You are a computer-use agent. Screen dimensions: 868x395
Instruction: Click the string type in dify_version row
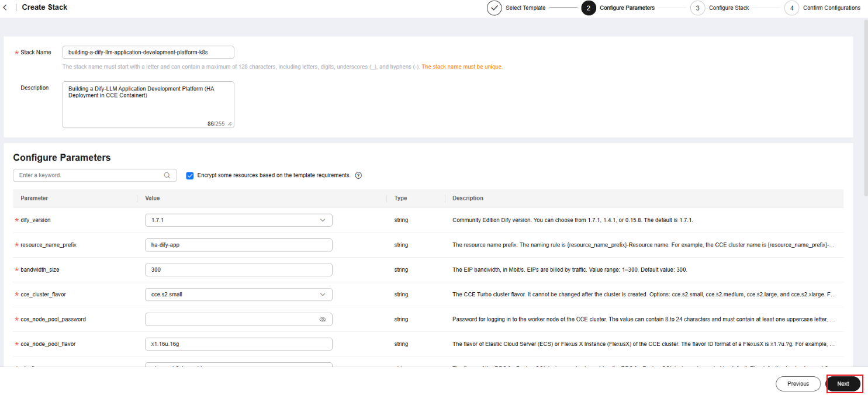click(x=401, y=220)
